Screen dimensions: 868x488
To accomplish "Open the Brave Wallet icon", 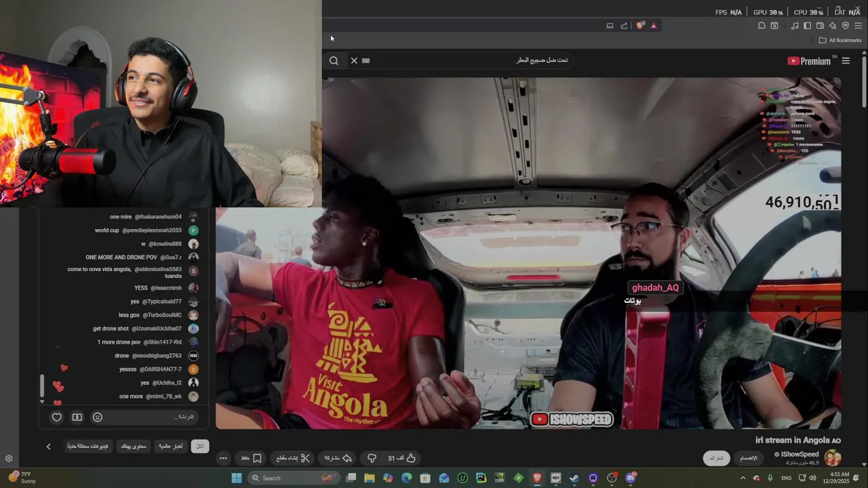I will 820,26.
